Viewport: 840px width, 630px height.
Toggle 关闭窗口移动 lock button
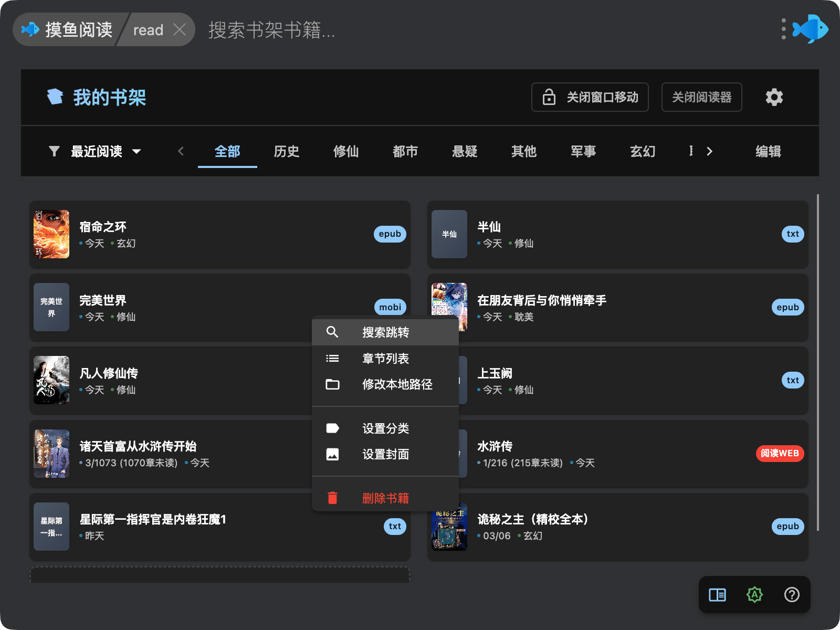590,97
